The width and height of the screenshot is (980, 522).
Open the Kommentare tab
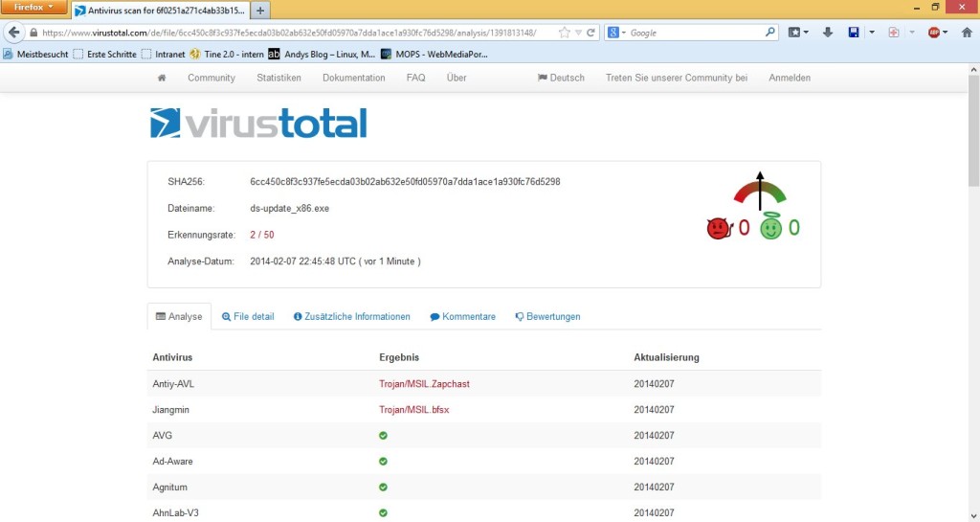(x=462, y=316)
